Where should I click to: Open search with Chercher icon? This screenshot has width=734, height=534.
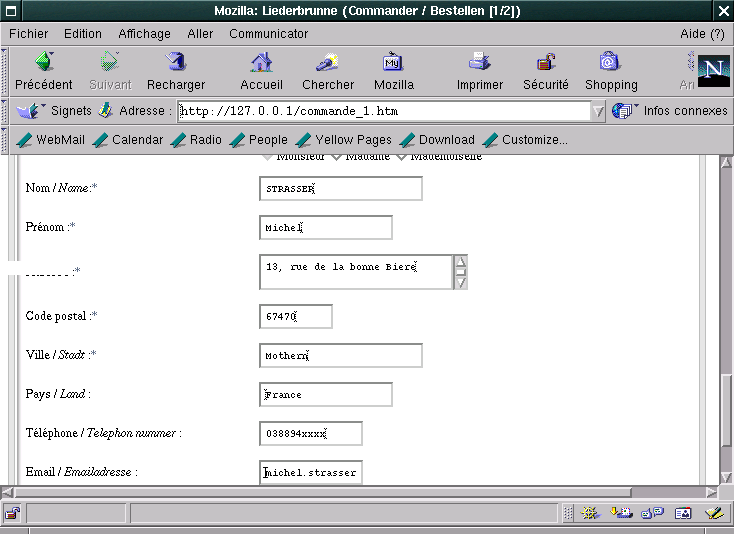[328, 63]
